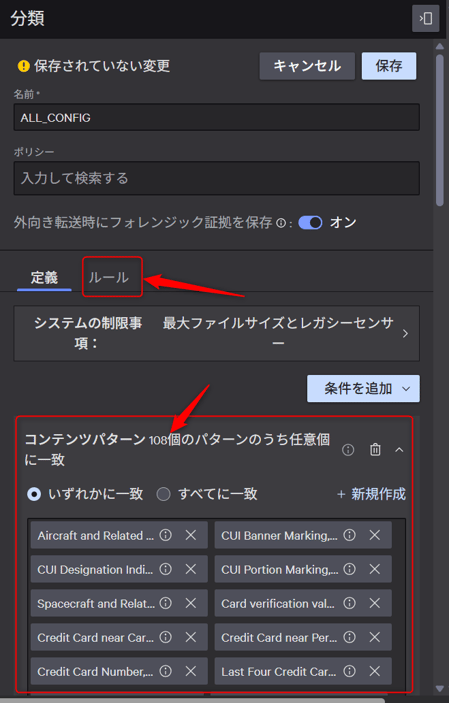449x703 pixels.
Task: Show info for Last Four Credit Car pattern
Action: point(349,671)
